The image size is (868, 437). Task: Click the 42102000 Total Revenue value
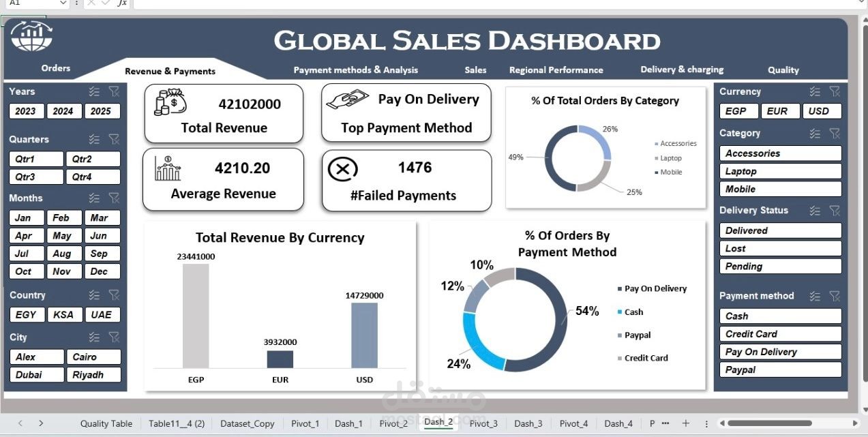[x=250, y=104]
